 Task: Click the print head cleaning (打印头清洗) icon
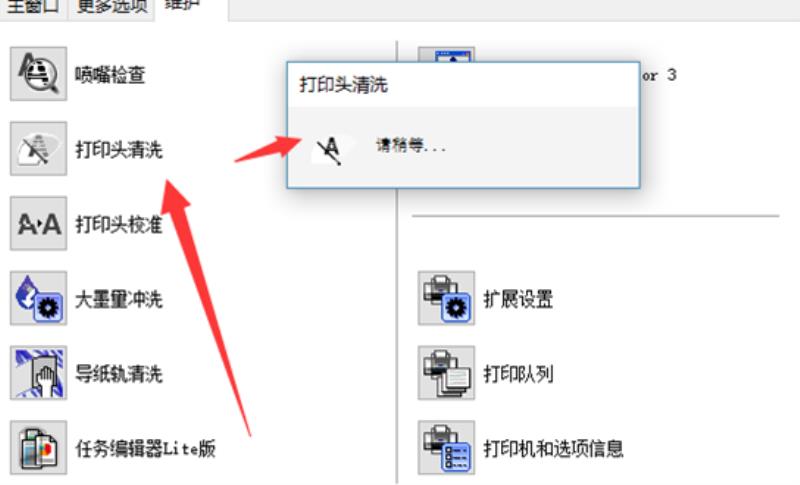tap(38, 148)
